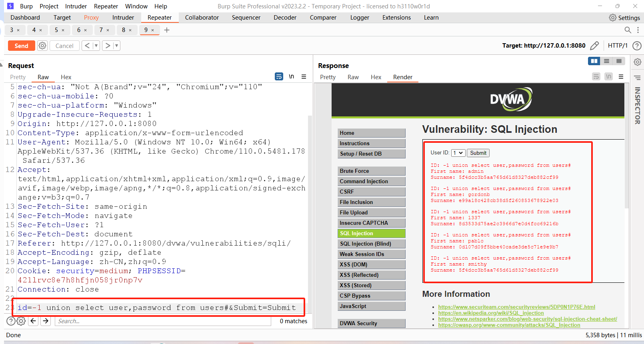Open the Wikipedia SQL_injection link
Screen dimensions: 644x344
click(x=491, y=313)
